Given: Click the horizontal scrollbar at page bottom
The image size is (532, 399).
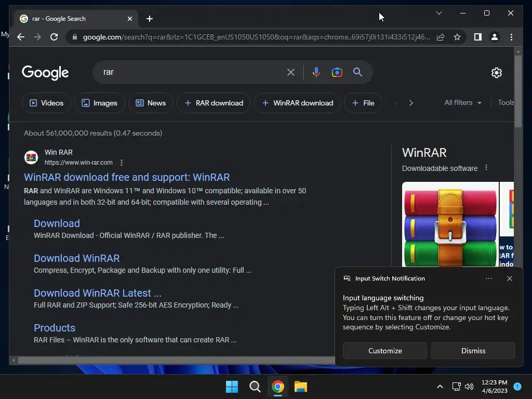Looking at the screenshot, I should pyautogui.click(x=177, y=360).
